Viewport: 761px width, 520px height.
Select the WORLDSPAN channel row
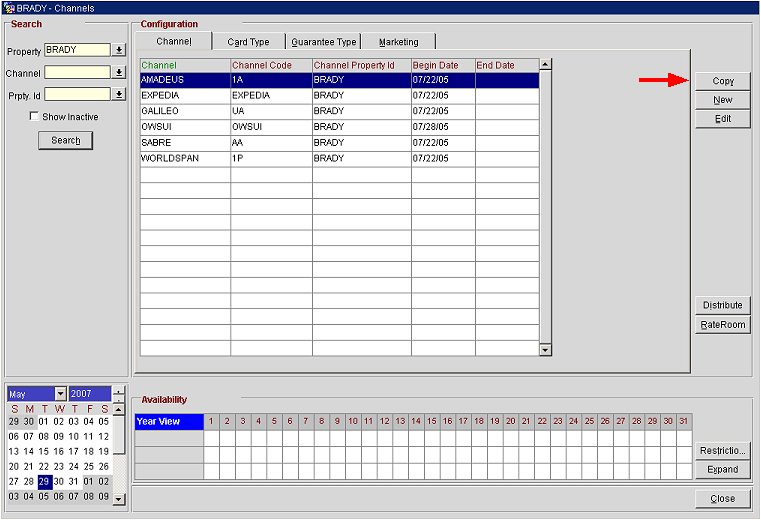point(185,159)
